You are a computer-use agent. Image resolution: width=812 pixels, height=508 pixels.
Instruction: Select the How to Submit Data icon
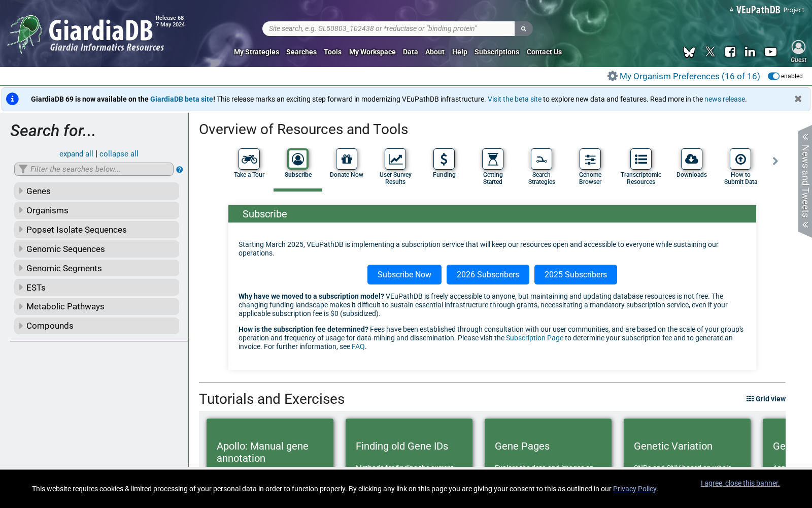[740, 159]
